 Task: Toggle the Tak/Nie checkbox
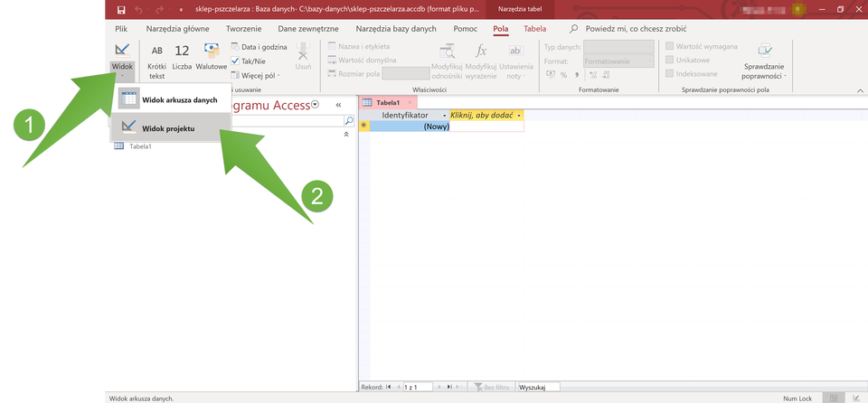pyautogui.click(x=235, y=61)
